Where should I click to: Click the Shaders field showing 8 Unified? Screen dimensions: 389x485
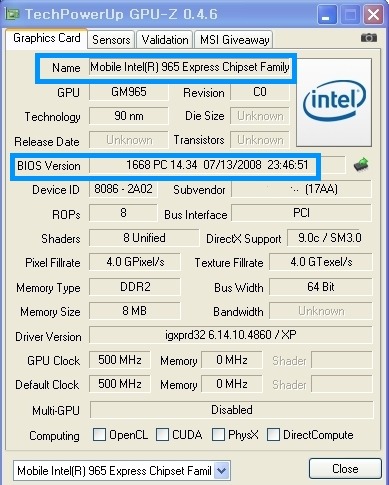[144, 238]
